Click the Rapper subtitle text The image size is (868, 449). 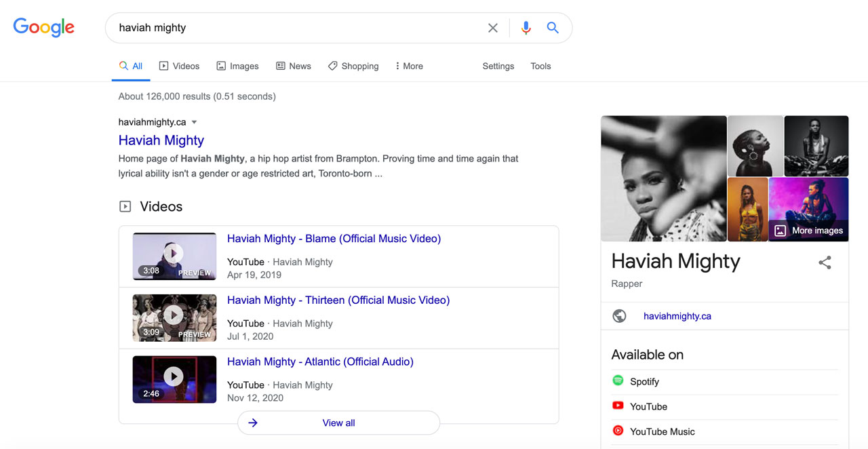coord(627,284)
